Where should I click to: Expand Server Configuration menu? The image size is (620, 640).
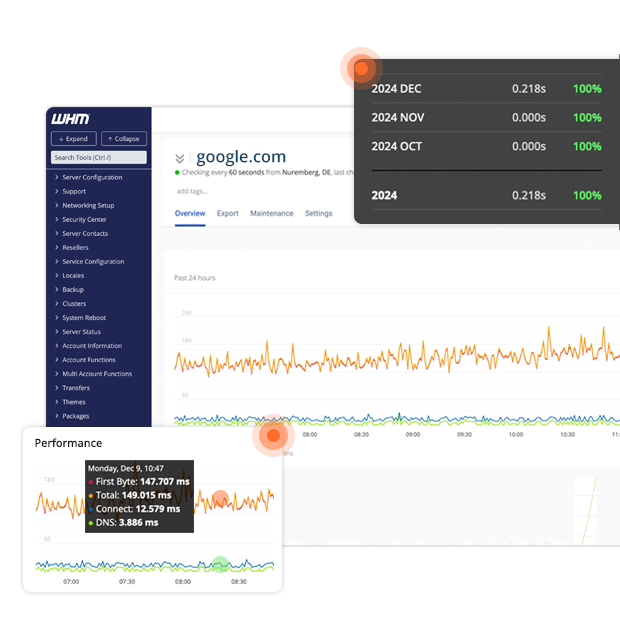92,177
